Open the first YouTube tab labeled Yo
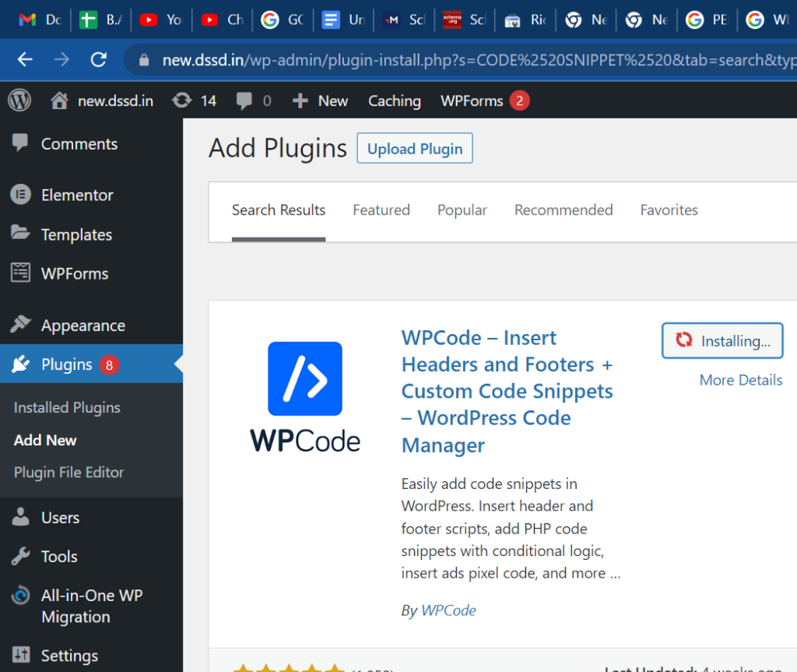Image resolution: width=797 pixels, height=672 pixels. [161, 20]
